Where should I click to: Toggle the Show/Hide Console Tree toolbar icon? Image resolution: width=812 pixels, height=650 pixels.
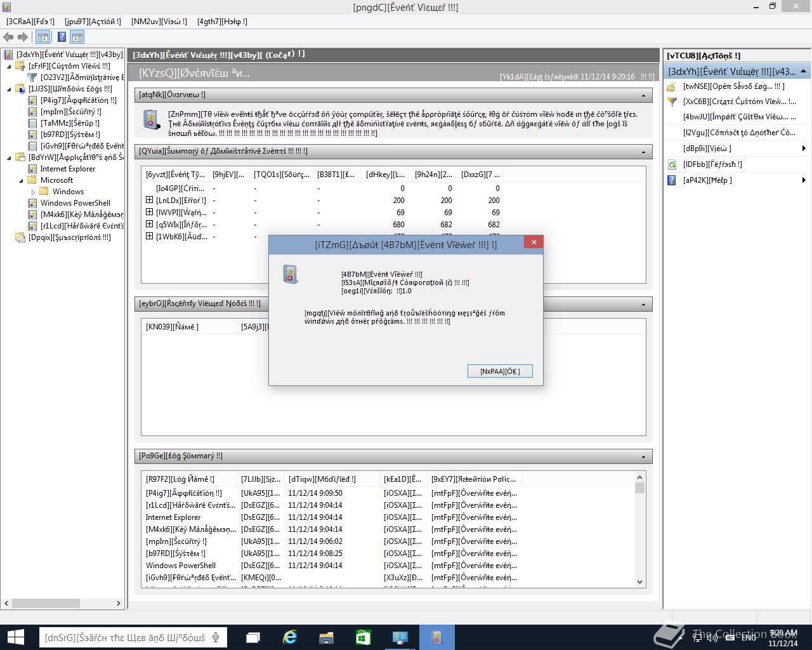pos(43,37)
